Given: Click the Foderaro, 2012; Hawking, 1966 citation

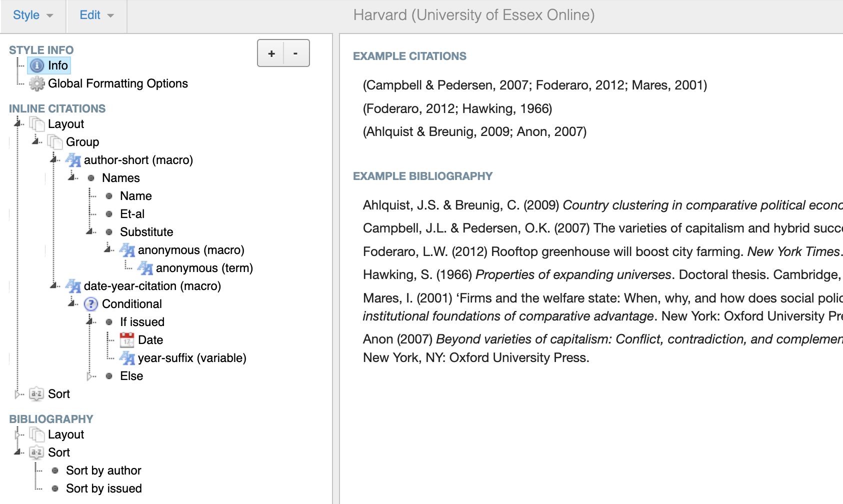Looking at the screenshot, I should coord(457,108).
